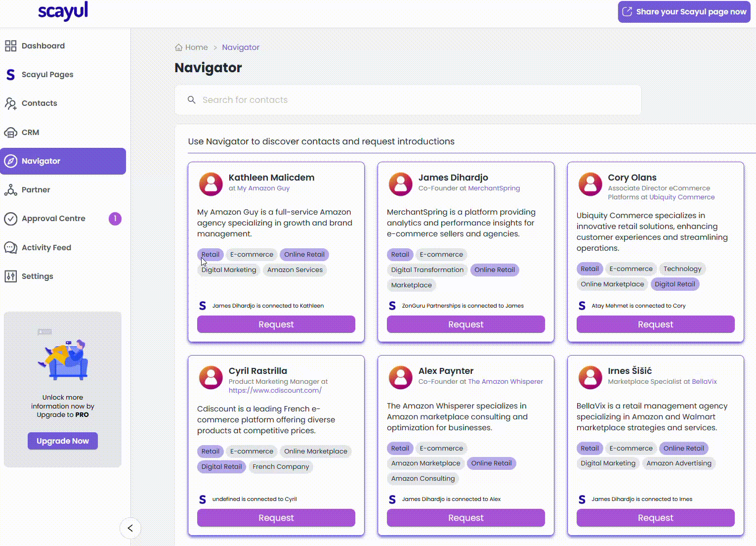Click the Settings icon
This screenshot has height=546, width=756.
[11, 276]
